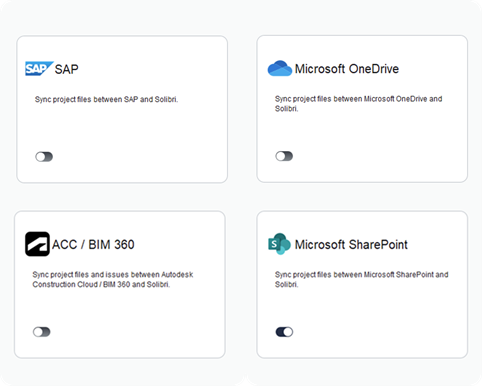
Task: Click the SharePoint sync description text
Action: click(361, 279)
